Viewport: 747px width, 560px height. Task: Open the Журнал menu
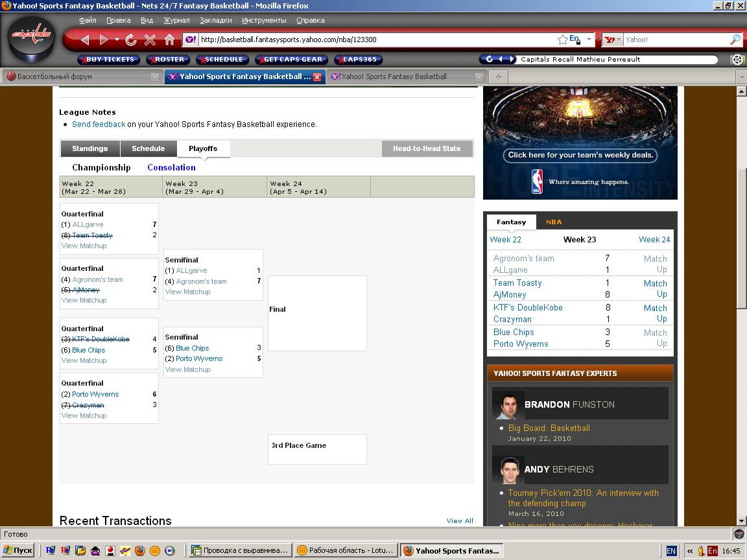(176, 20)
